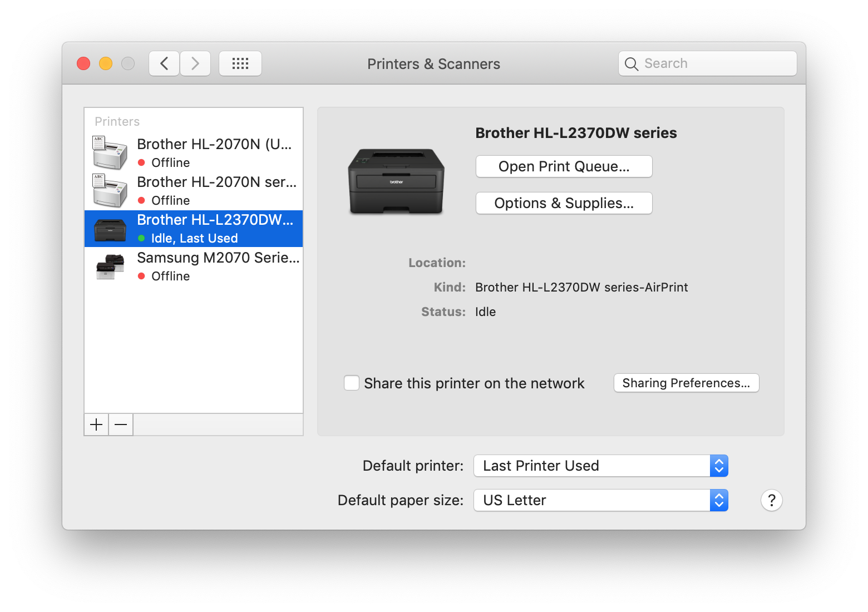Select the Brother HL-L2370DW idle printer entry
This screenshot has width=868, height=612.
pyautogui.click(x=215, y=229)
